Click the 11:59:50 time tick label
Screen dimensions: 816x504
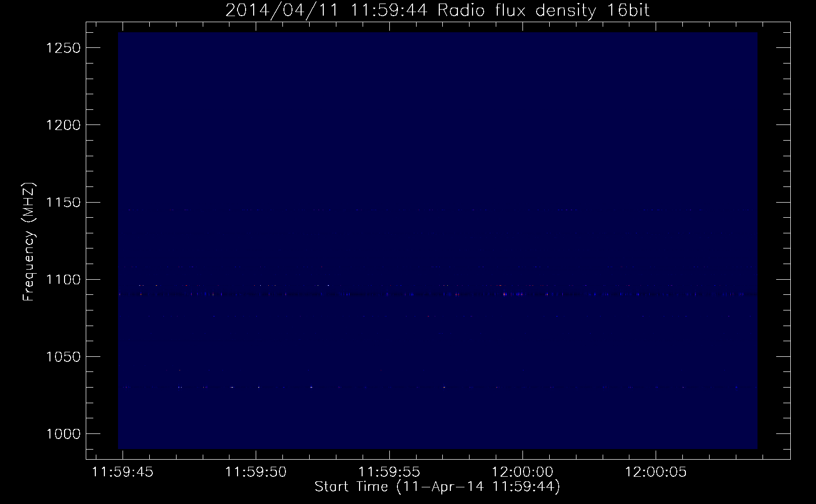click(256, 472)
